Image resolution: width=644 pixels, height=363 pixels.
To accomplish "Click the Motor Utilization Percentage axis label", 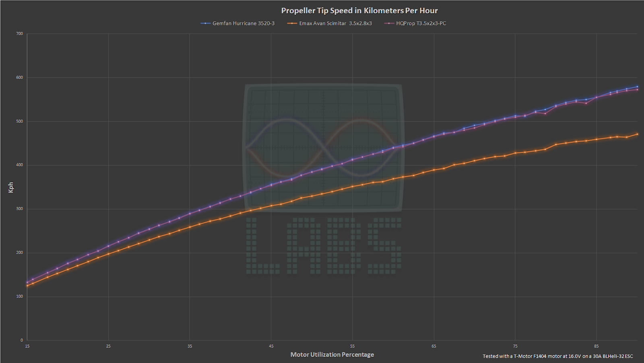I will [x=332, y=355].
